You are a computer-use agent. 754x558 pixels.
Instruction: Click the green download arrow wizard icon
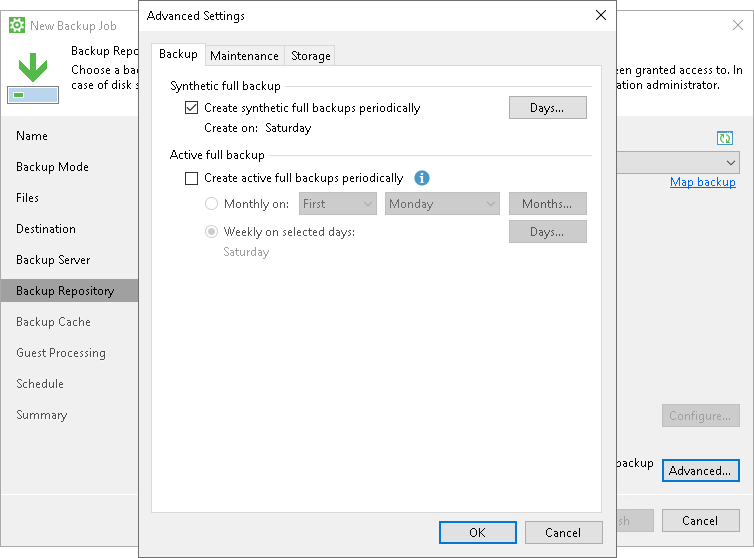[x=32, y=68]
